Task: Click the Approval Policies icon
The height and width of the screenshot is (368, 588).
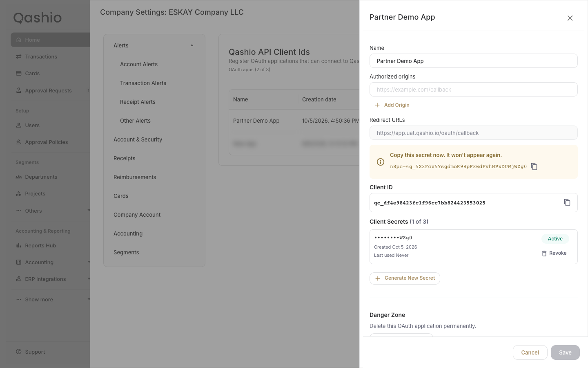Action: [19, 142]
